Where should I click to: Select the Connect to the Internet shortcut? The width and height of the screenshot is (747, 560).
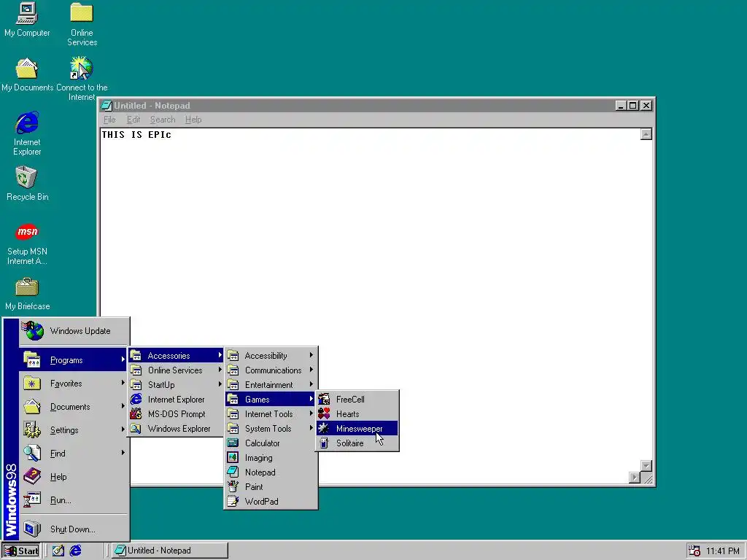(x=82, y=79)
